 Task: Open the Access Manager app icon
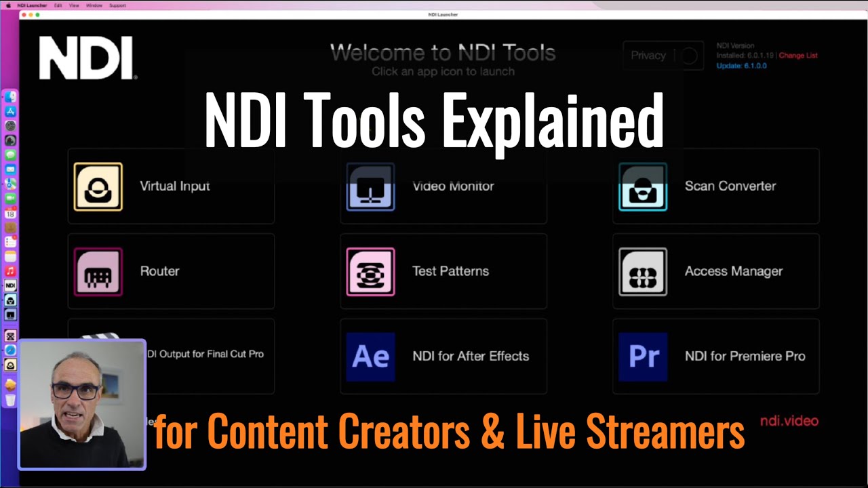[x=643, y=272]
